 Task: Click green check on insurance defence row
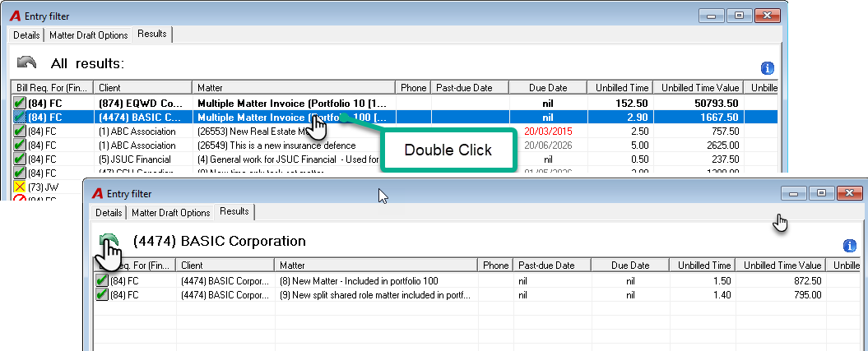tap(20, 145)
